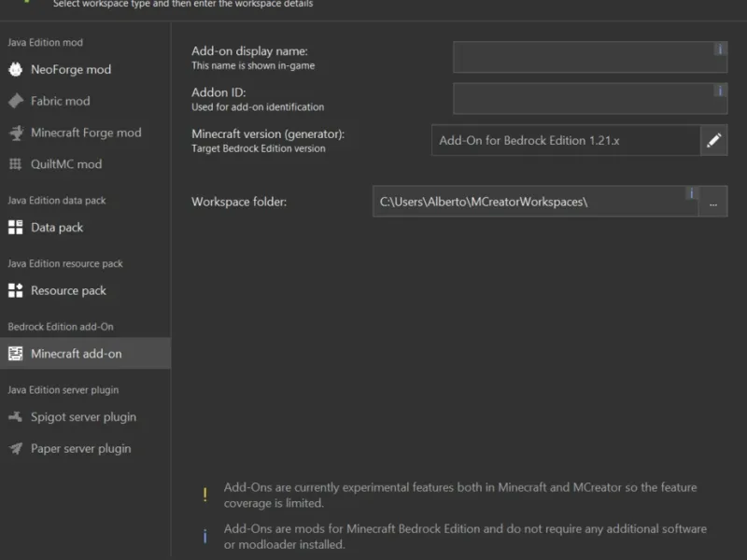The height and width of the screenshot is (560, 747).
Task: Browse for workspace folder with ellipsis button
Action: coord(712,202)
